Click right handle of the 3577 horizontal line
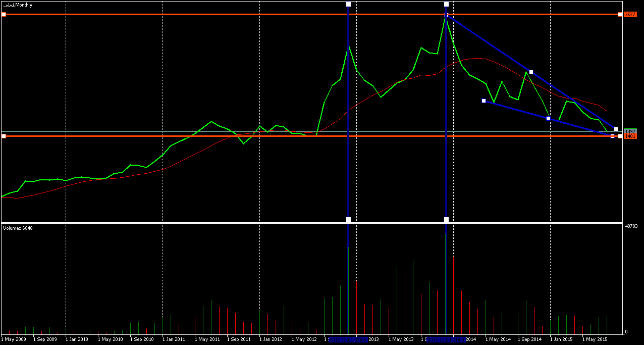The height and width of the screenshot is (345, 644). (620, 15)
